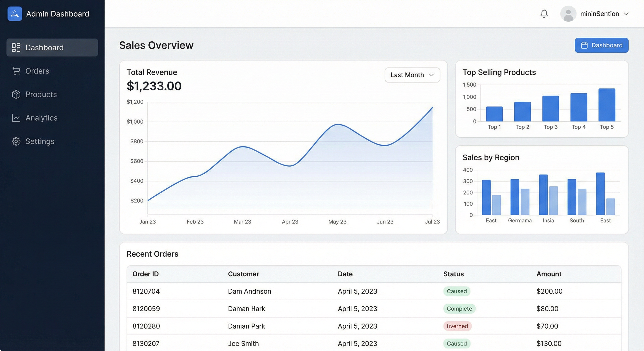Click the Dashboard grid icon in sidebar
The image size is (644, 351).
[16, 48]
